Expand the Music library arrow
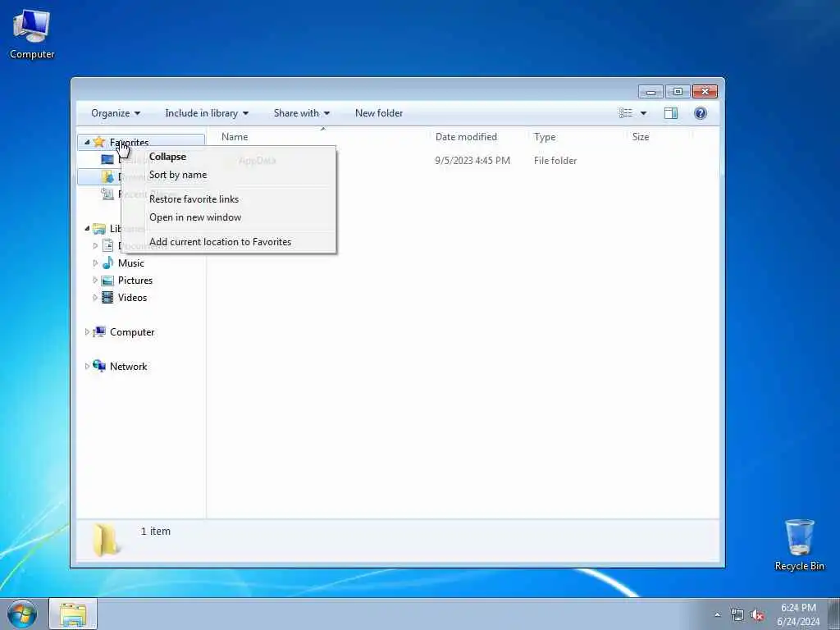The height and width of the screenshot is (630, 840). point(95,263)
